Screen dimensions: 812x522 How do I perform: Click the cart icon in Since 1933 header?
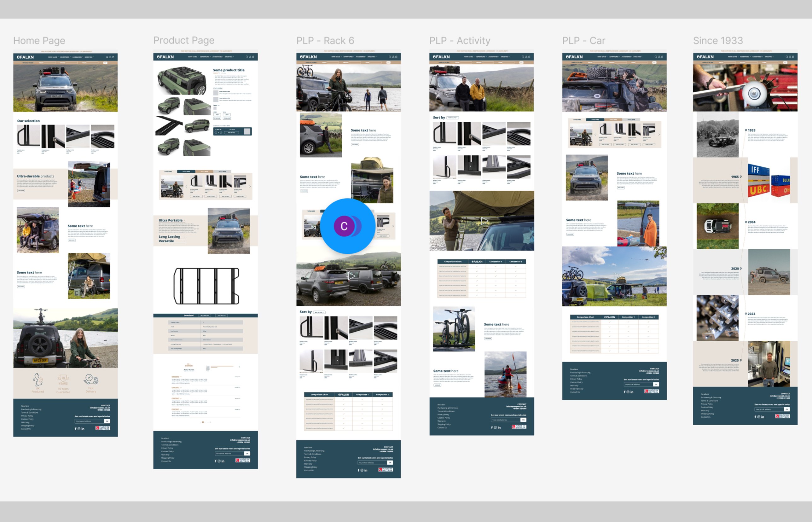click(x=793, y=57)
